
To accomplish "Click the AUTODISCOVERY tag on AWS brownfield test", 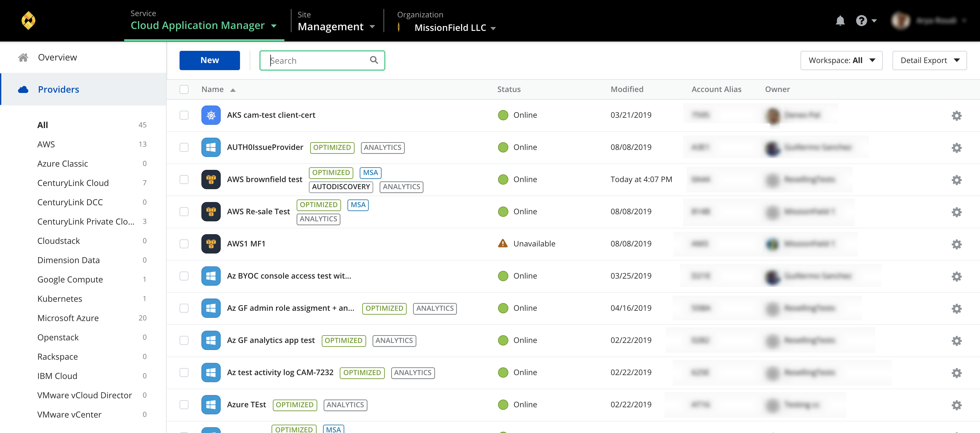I will [x=341, y=187].
